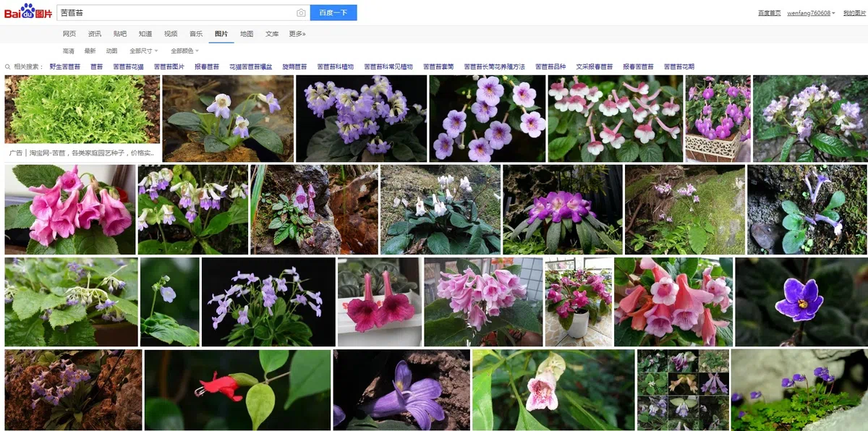This screenshot has width=868, height=431.
Task: Open the 我的图片 link
Action: (x=855, y=13)
